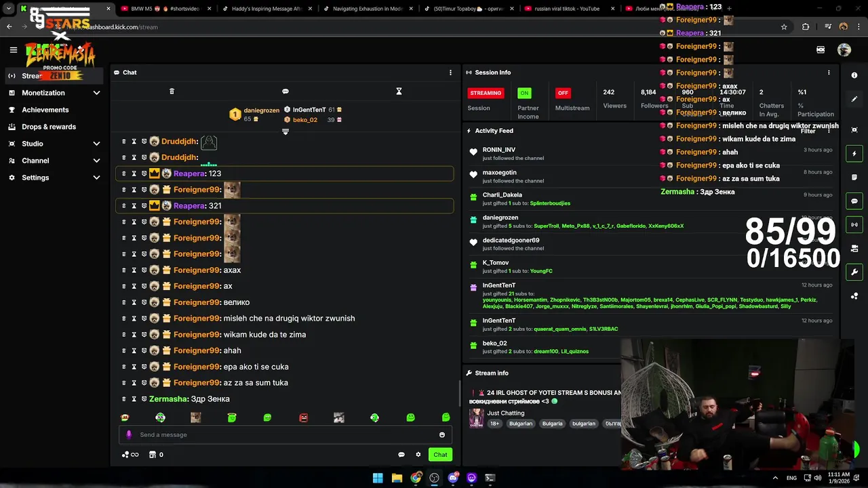Viewport: 868px width, 488px height.
Task: Click the speech bubble icon in Chat toolbar
Action: coord(285,91)
